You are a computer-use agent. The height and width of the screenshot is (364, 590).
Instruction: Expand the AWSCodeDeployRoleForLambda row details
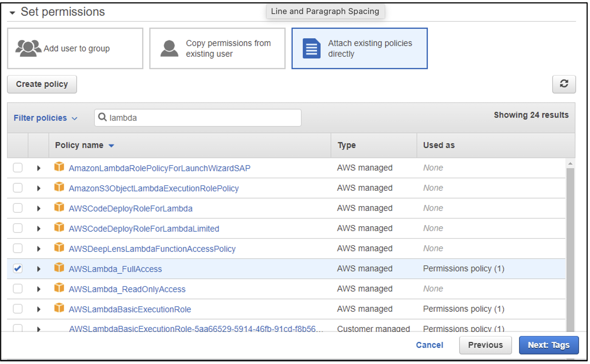[39, 208]
